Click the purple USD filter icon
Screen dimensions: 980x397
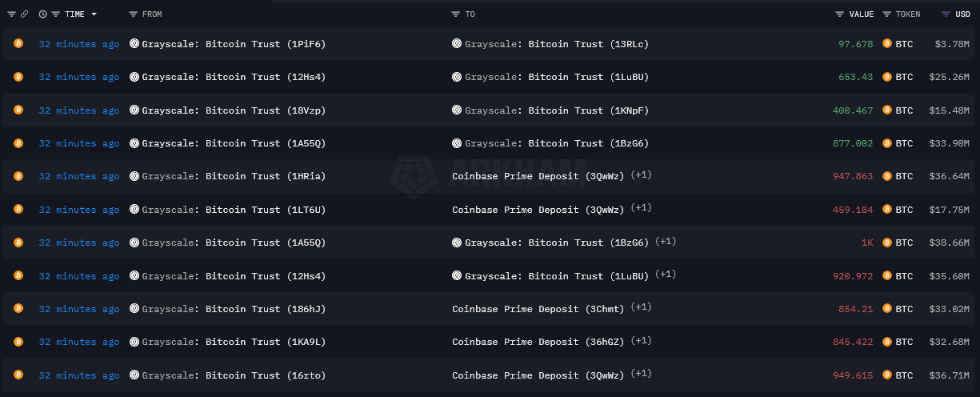click(946, 14)
